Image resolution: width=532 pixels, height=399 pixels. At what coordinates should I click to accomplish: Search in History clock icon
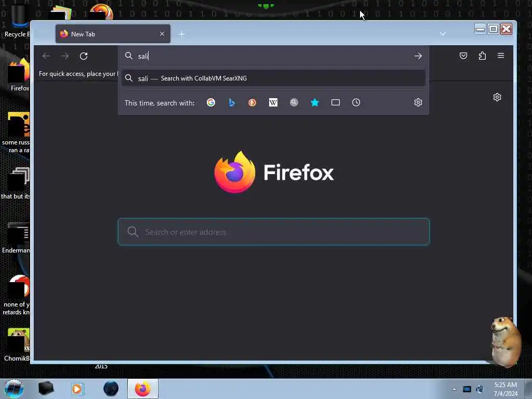356,102
